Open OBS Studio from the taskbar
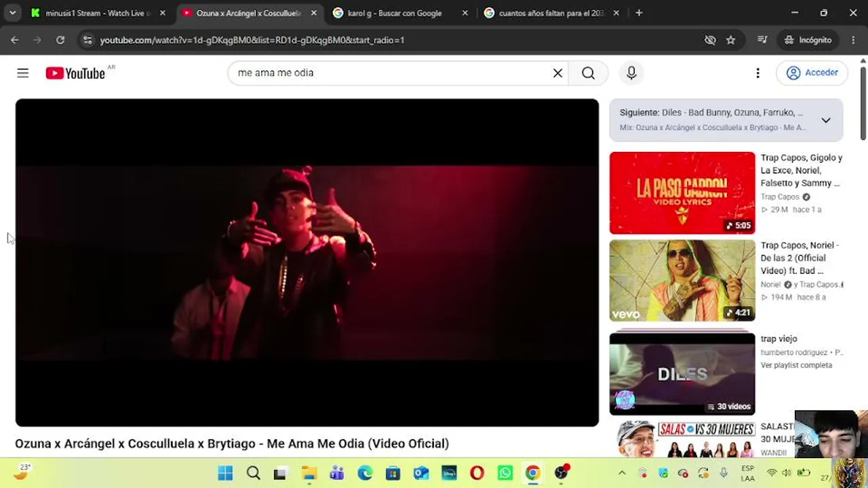 [561, 473]
